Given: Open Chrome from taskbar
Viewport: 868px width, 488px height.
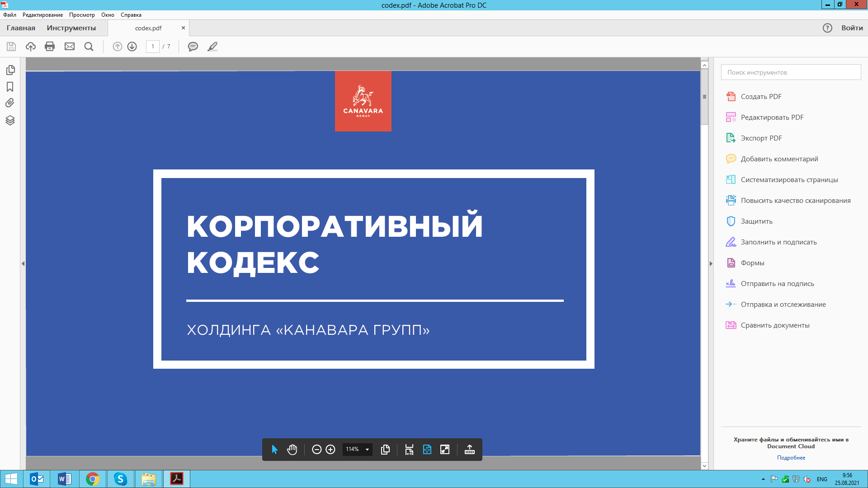Looking at the screenshot, I should [x=93, y=479].
